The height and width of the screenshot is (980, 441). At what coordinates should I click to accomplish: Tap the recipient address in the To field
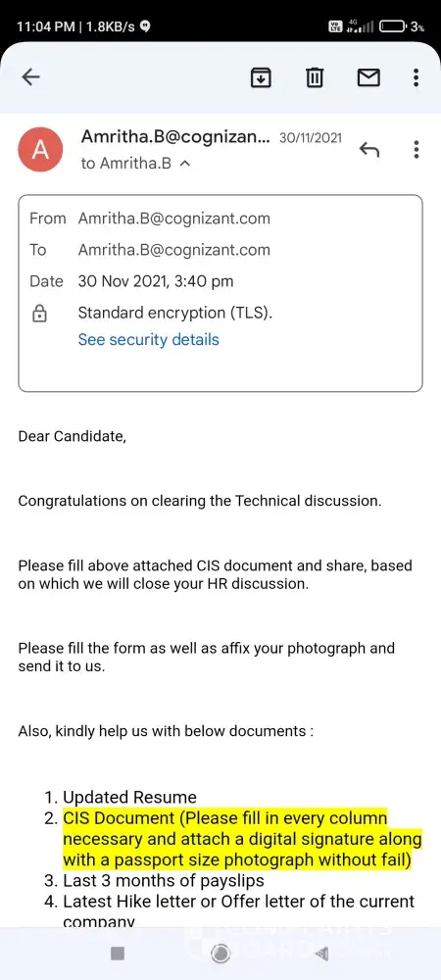point(174,250)
